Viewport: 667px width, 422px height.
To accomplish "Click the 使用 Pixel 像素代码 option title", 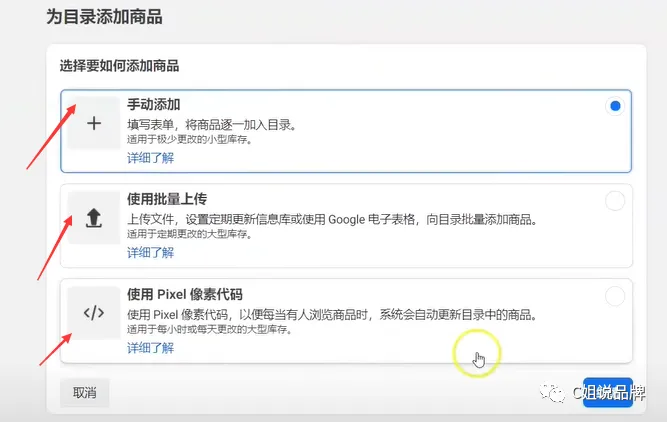I will [185, 294].
